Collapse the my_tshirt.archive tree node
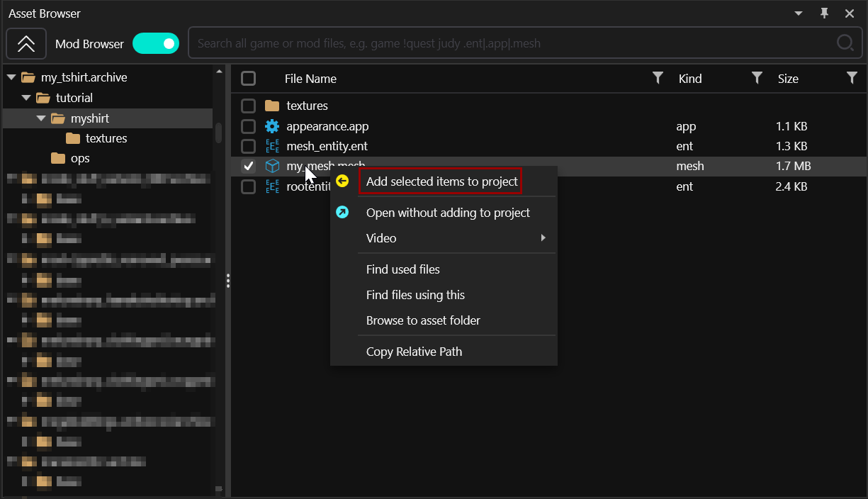868x499 pixels. coord(11,77)
